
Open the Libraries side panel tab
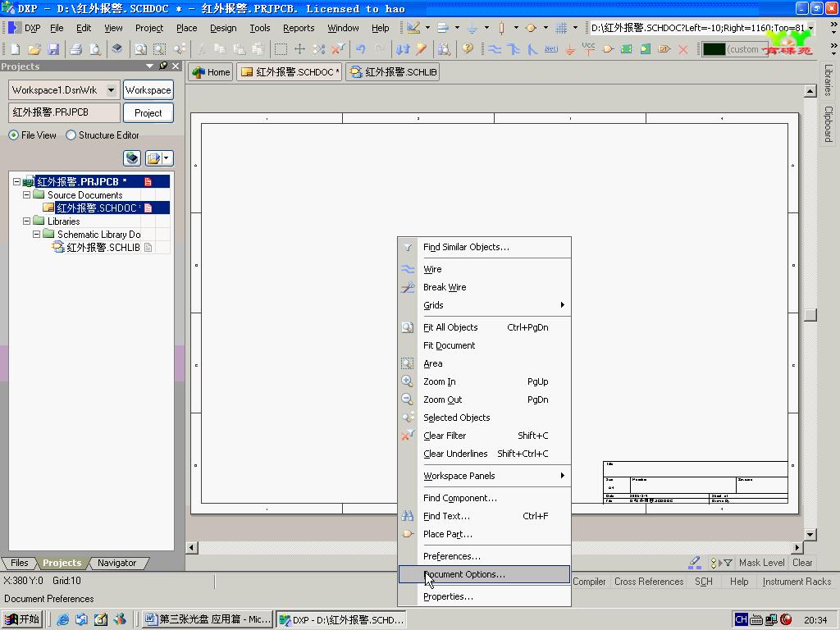829,80
